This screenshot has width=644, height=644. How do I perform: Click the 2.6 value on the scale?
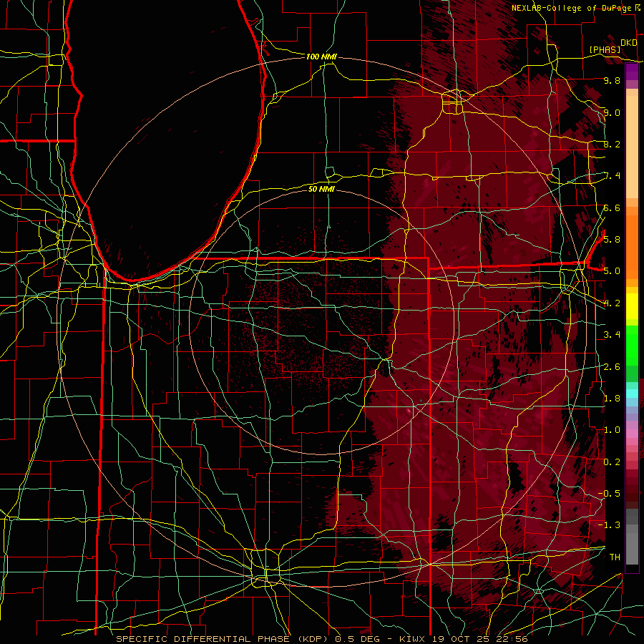612,366
